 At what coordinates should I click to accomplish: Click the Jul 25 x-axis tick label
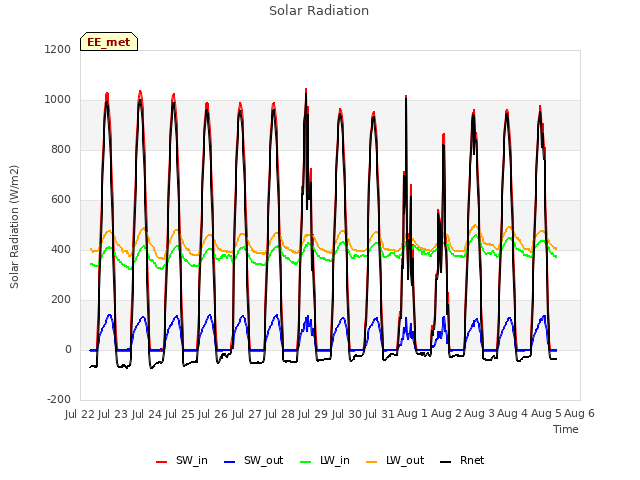click(x=180, y=414)
